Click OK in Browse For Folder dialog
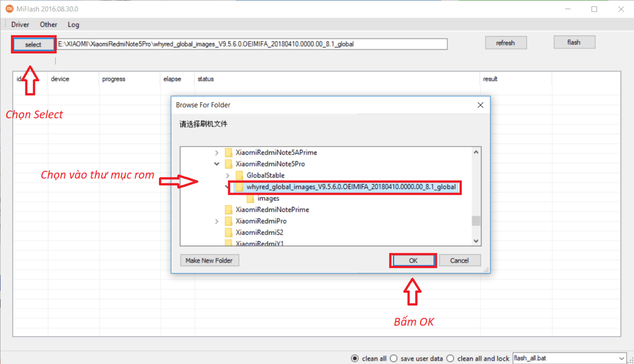This screenshot has width=634, height=364. pyautogui.click(x=413, y=260)
